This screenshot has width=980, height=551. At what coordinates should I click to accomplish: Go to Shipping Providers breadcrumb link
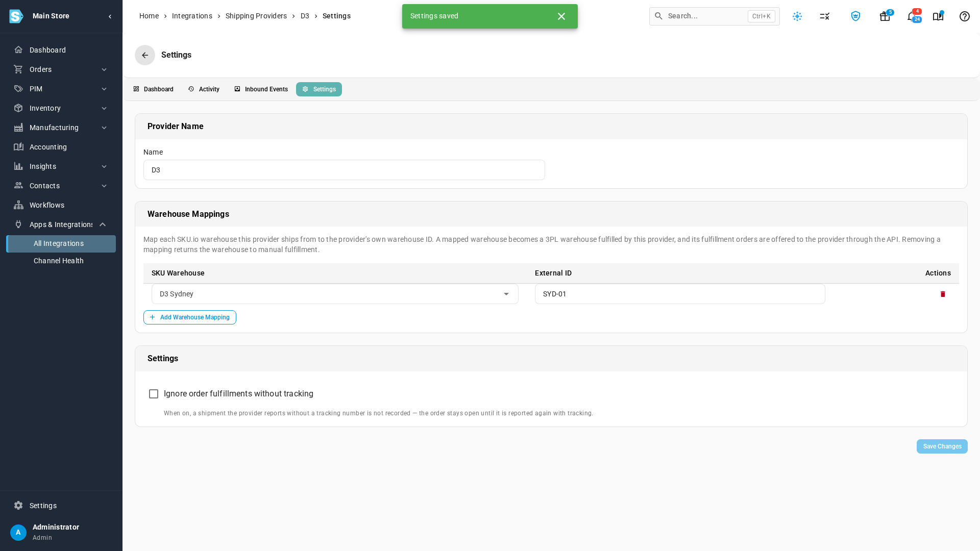(256, 16)
